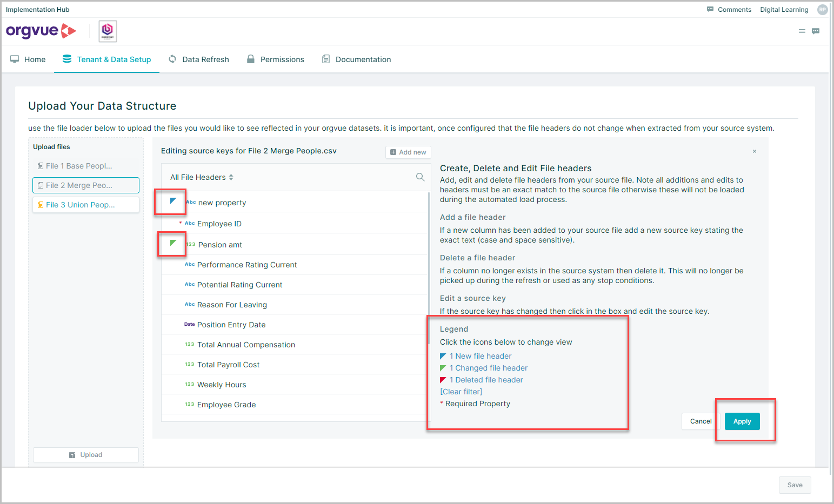Open the company logo thumbnail

[108, 31]
